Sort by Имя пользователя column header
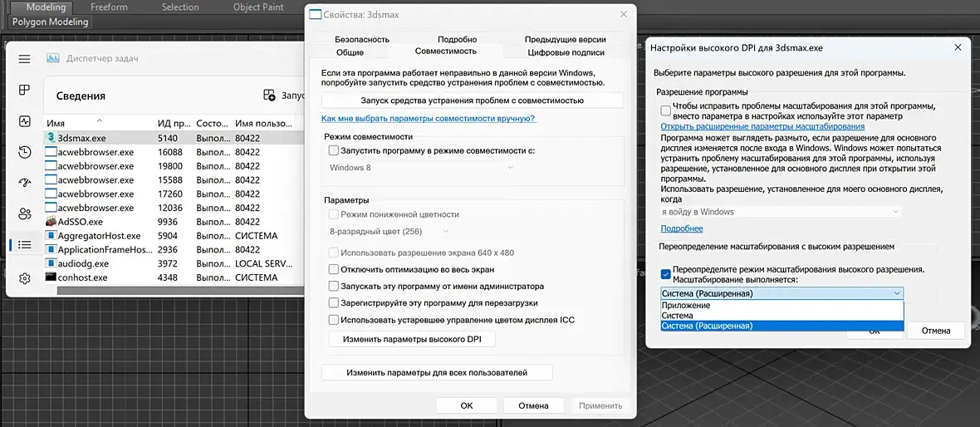Image resolution: width=980 pixels, height=427 pixels. (x=262, y=123)
